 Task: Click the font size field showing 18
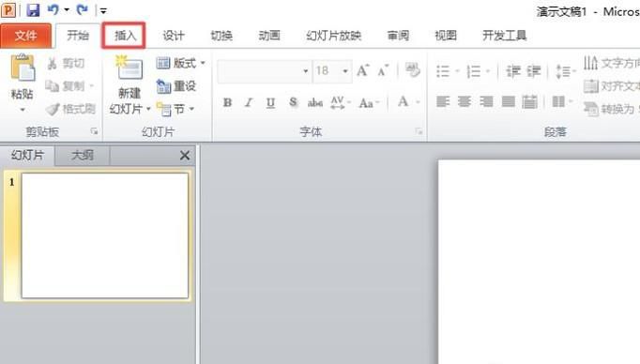point(327,71)
